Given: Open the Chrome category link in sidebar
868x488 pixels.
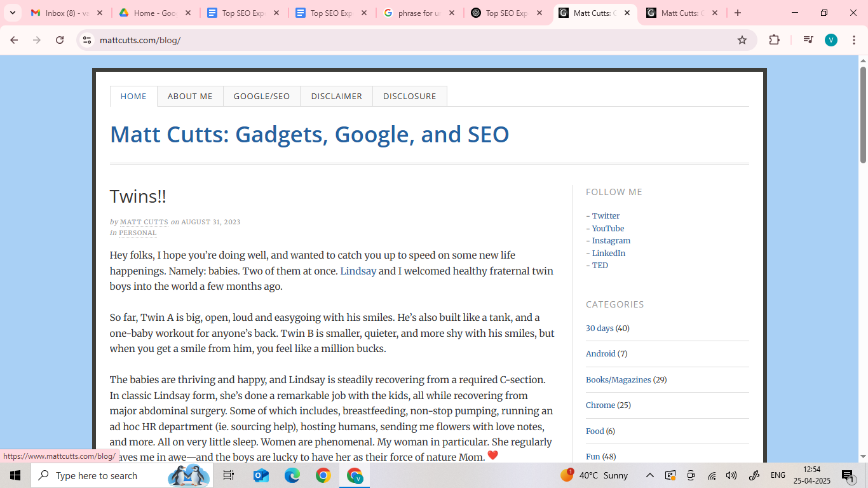Looking at the screenshot, I should pos(600,405).
